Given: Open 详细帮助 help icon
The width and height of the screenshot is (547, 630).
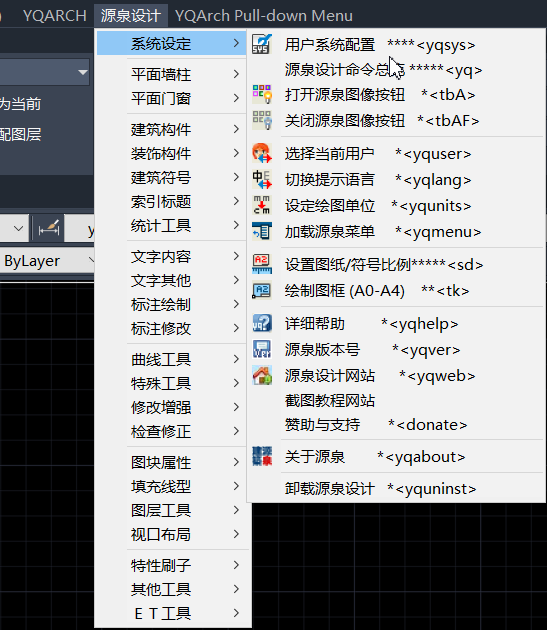Looking at the screenshot, I should 262,323.
